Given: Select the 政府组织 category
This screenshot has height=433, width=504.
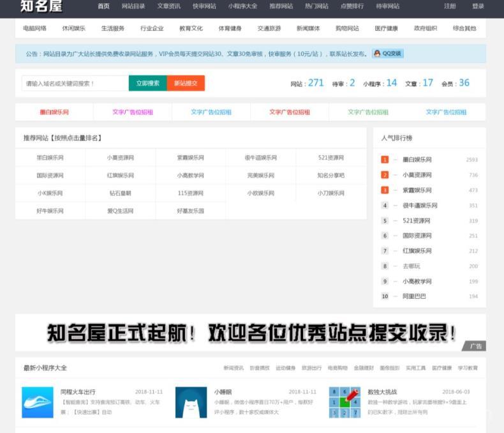Looking at the screenshot, I should coord(426,28).
